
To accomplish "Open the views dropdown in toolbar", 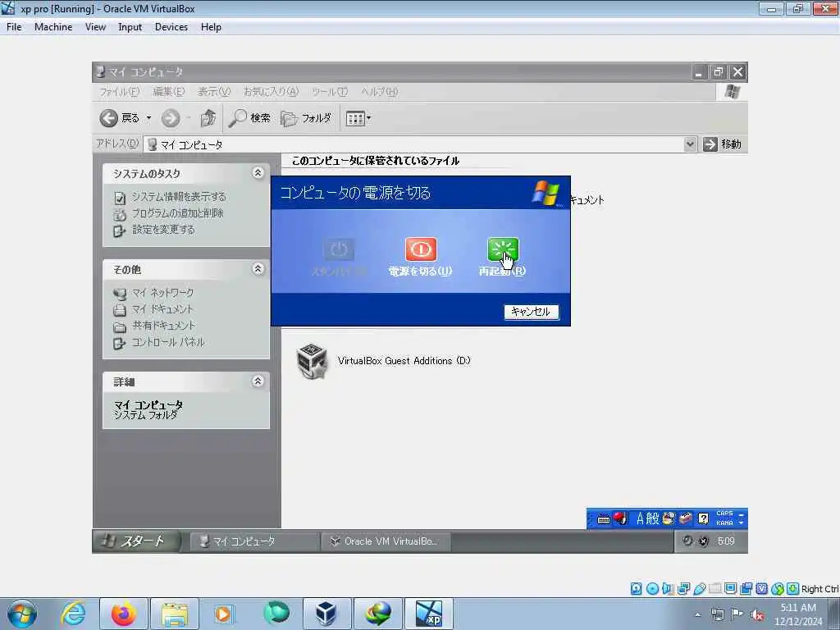I will pyautogui.click(x=358, y=118).
